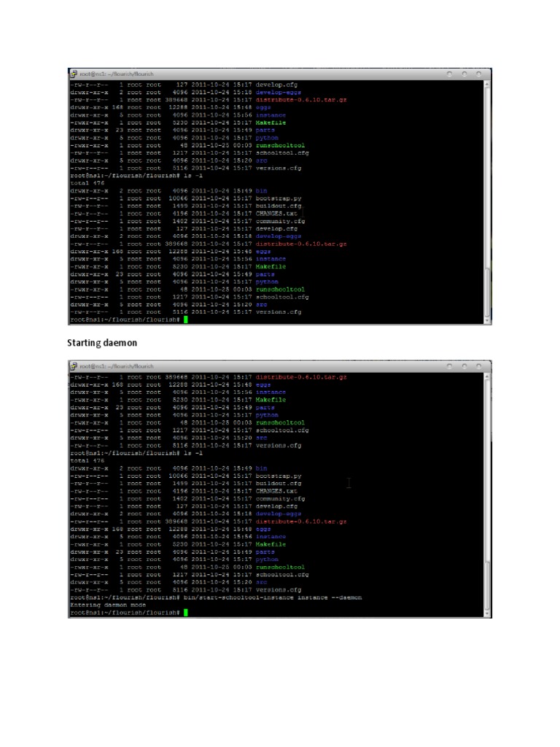This screenshot has width=560, height=747.
Task: Close the second terminal window
Action: (478, 366)
